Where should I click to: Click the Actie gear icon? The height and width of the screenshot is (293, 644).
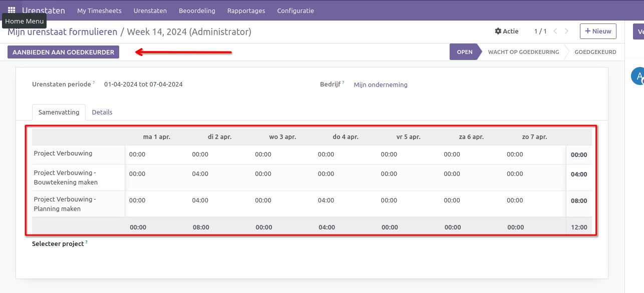[498, 31]
